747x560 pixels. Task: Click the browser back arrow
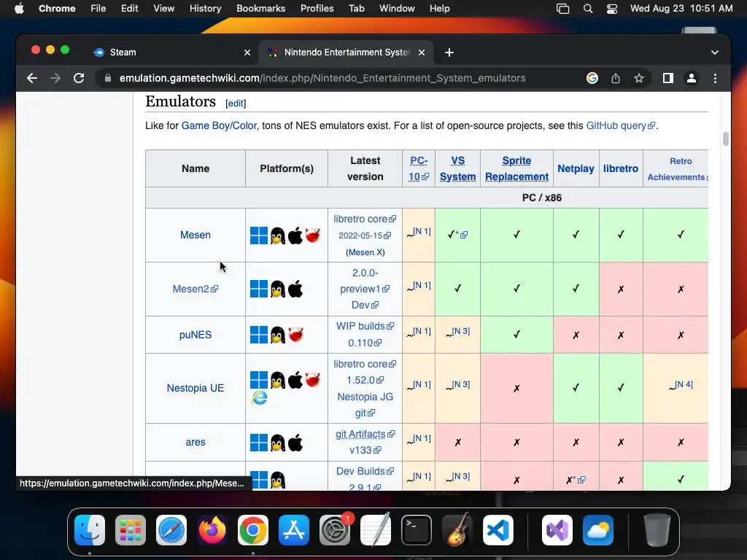pyautogui.click(x=32, y=78)
